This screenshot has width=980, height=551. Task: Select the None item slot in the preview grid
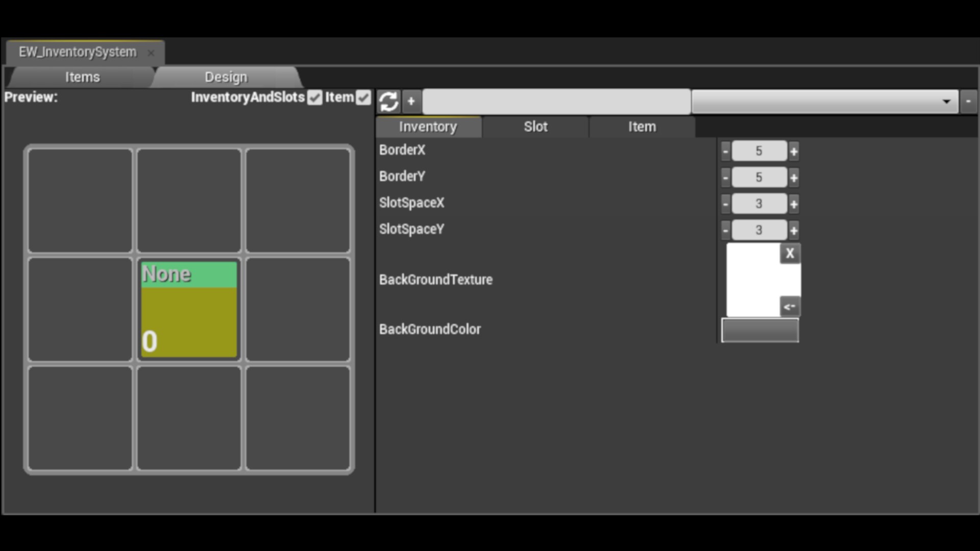188,310
